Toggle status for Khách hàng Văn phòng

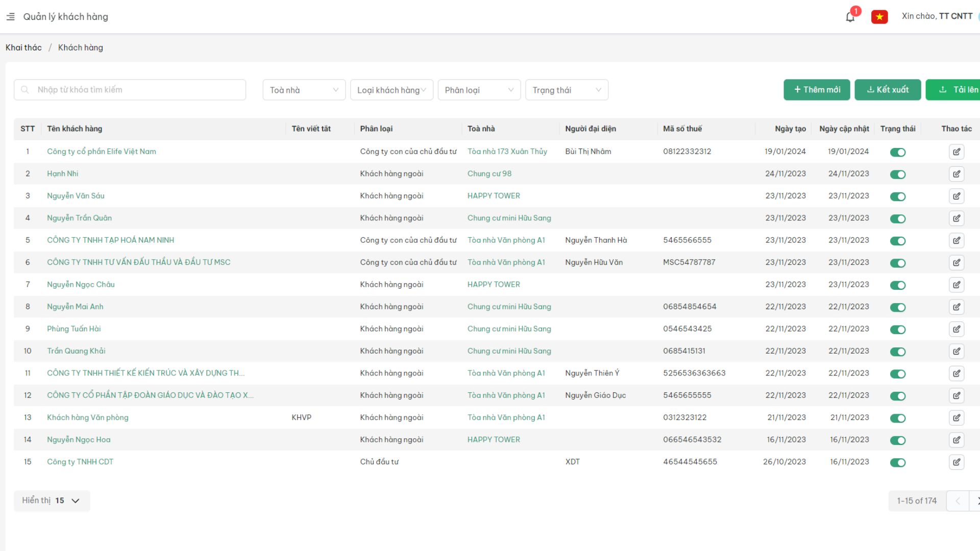click(898, 418)
